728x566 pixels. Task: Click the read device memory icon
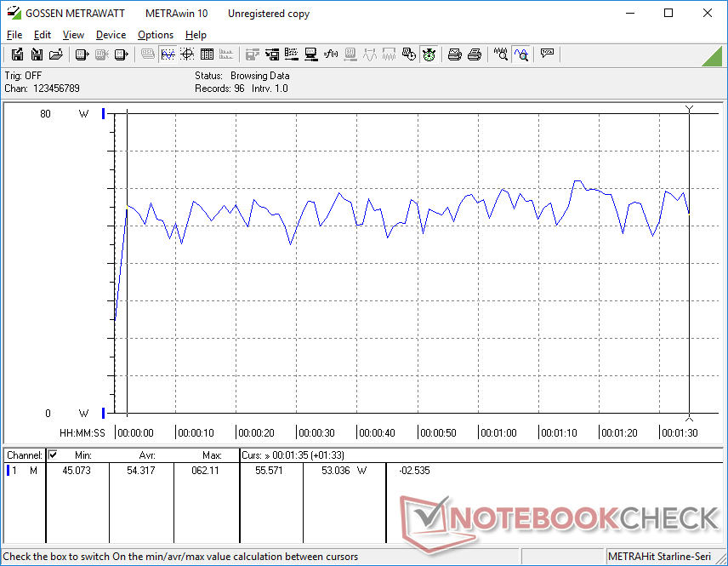(121, 54)
